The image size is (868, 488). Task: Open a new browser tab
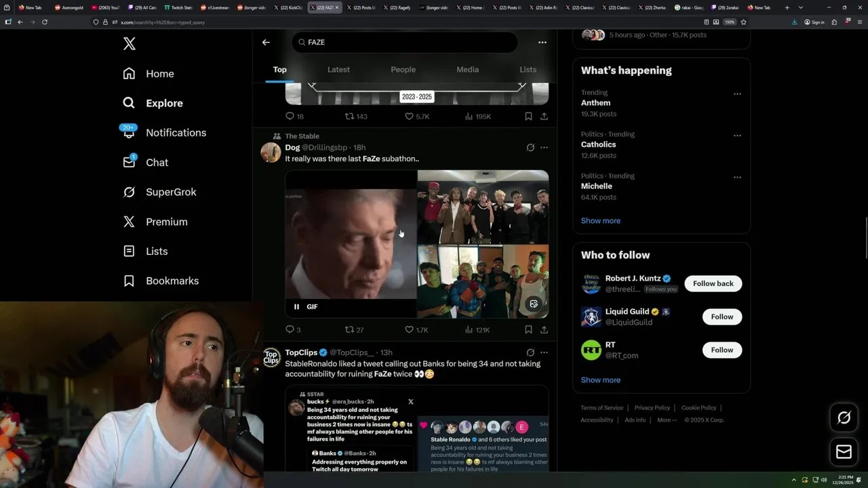tap(787, 7)
